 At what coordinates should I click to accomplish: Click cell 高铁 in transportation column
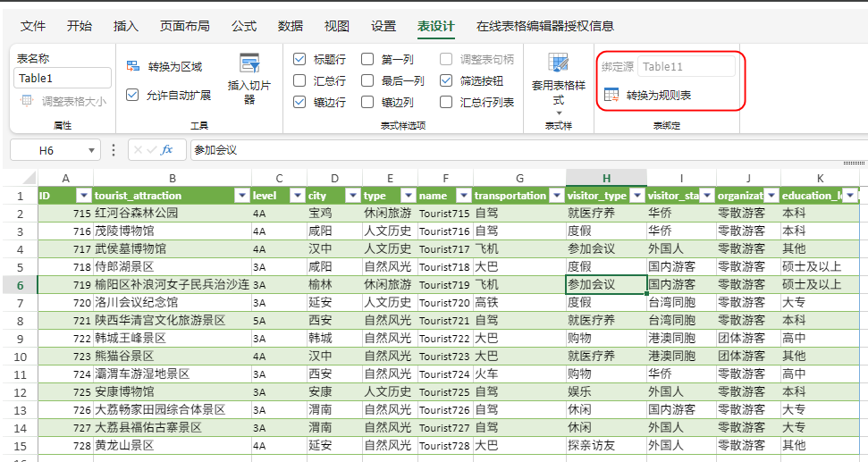pyautogui.click(x=519, y=303)
